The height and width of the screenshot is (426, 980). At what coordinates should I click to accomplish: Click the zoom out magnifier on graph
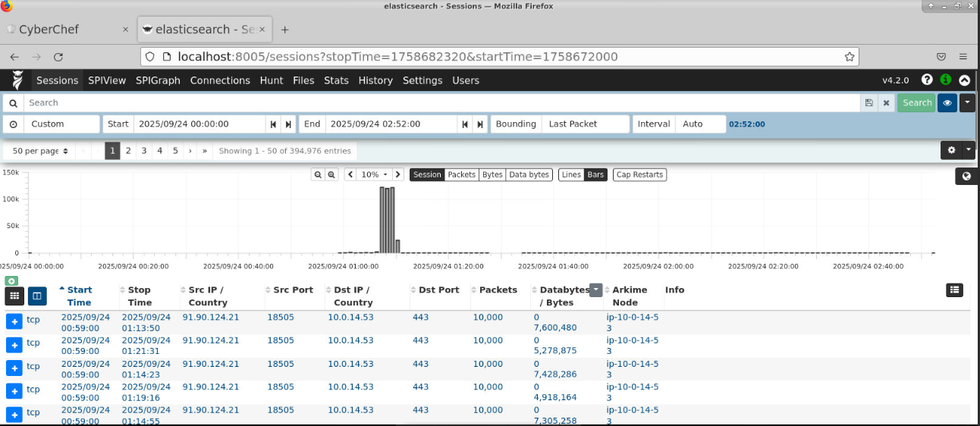[x=319, y=174]
